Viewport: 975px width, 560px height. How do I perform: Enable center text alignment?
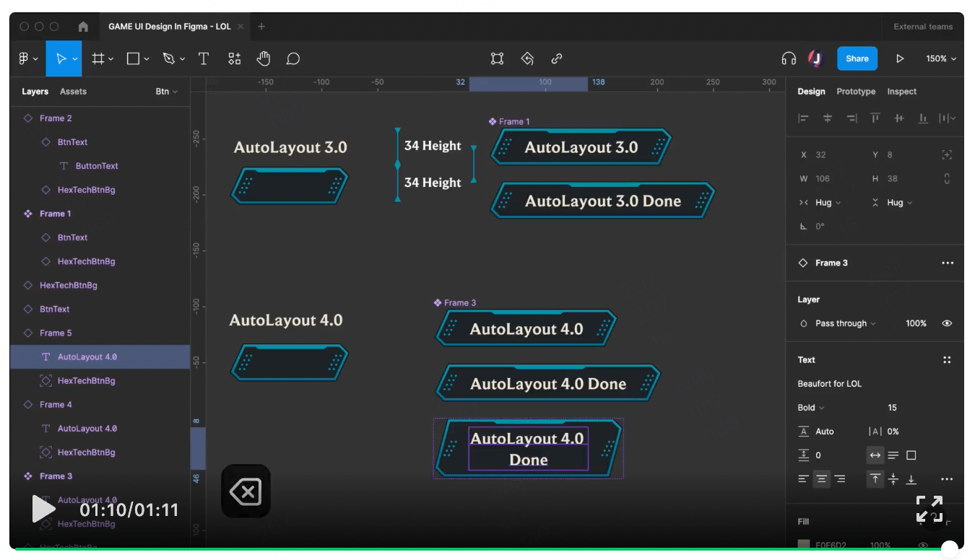pos(821,478)
